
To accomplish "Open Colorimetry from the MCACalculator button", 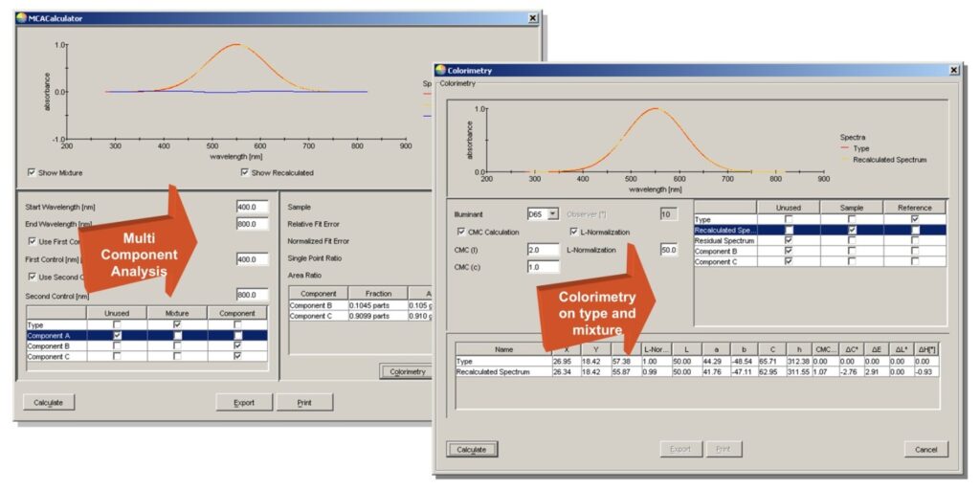I will point(406,372).
